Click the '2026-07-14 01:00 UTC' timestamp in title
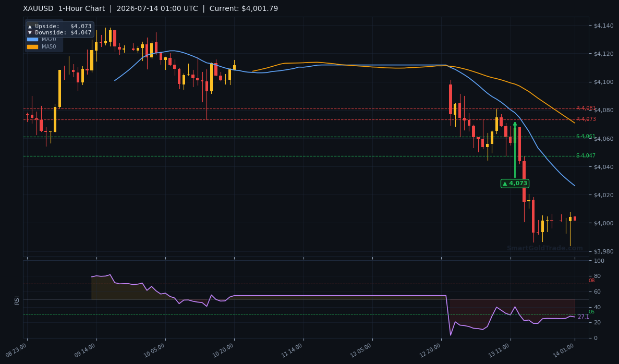619x364 pixels. 157,9
